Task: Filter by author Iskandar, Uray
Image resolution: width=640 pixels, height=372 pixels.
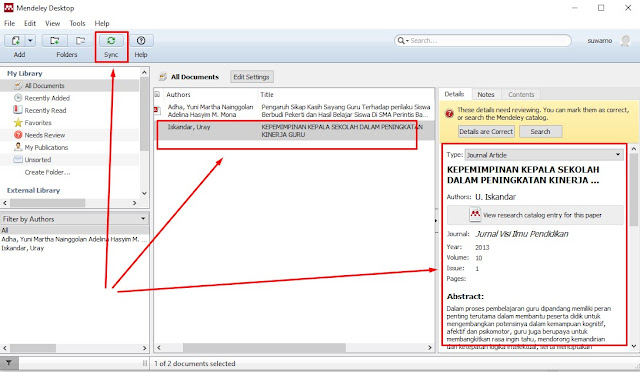Action: [23, 248]
